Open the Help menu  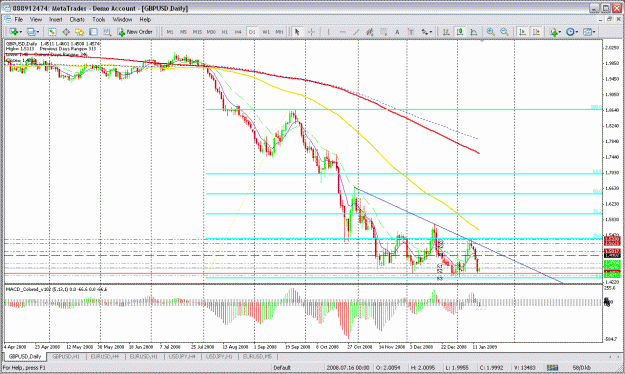click(x=145, y=19)
